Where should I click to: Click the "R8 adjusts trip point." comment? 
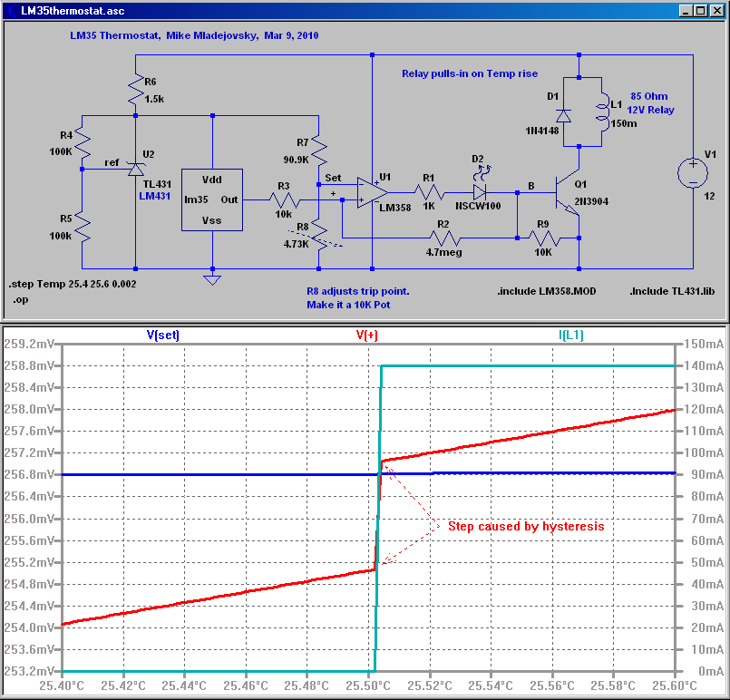(x=358, y=291)
